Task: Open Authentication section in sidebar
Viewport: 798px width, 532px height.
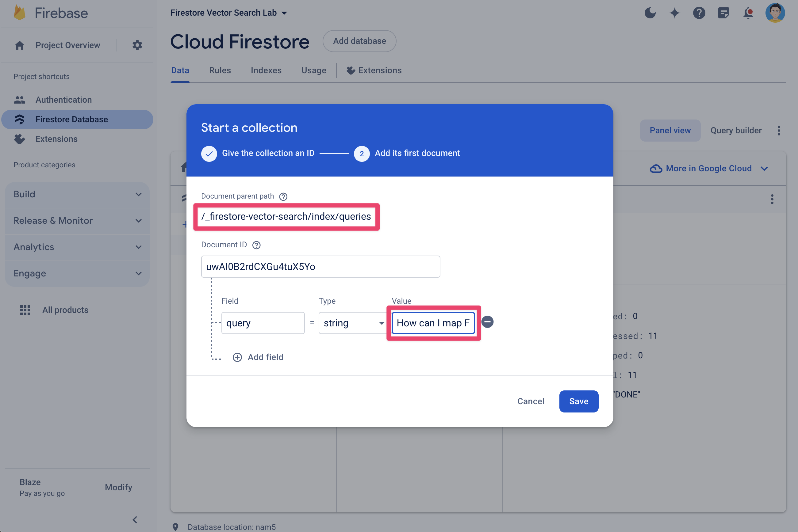Action: tap(63, 99)
